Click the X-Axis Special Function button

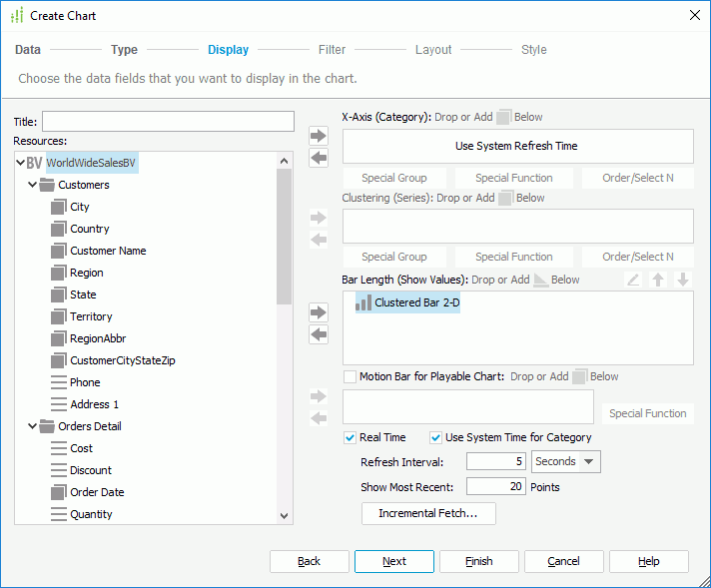(514, 178)
